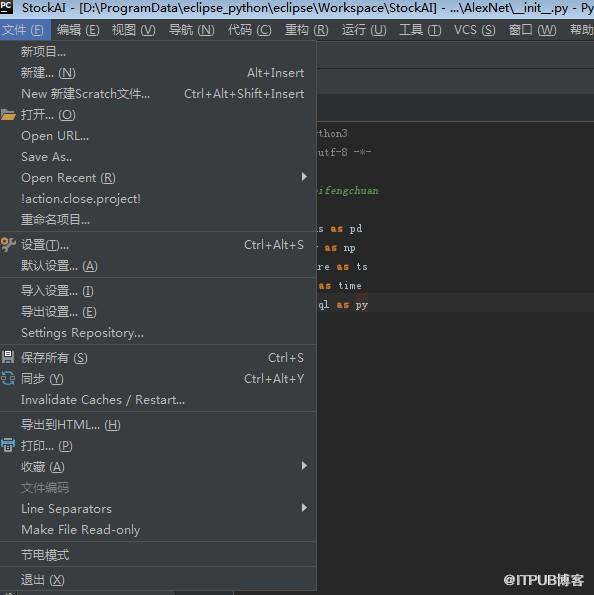Screen dimensions: 594x595
Task: Click the editor line ending with 'as py'
Action: pos(455,305)
